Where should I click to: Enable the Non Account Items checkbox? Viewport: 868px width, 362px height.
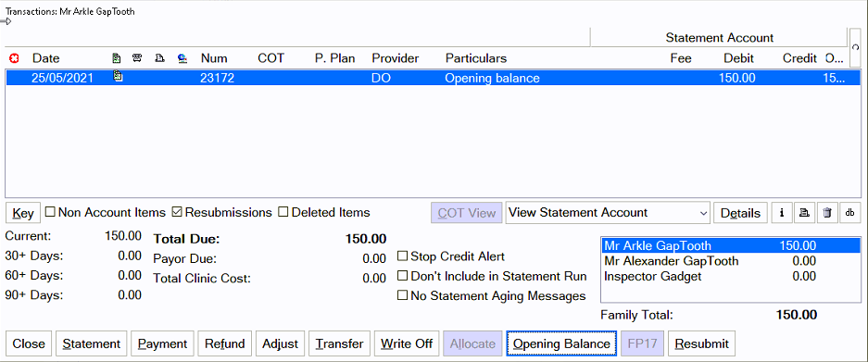click(50, 212)
